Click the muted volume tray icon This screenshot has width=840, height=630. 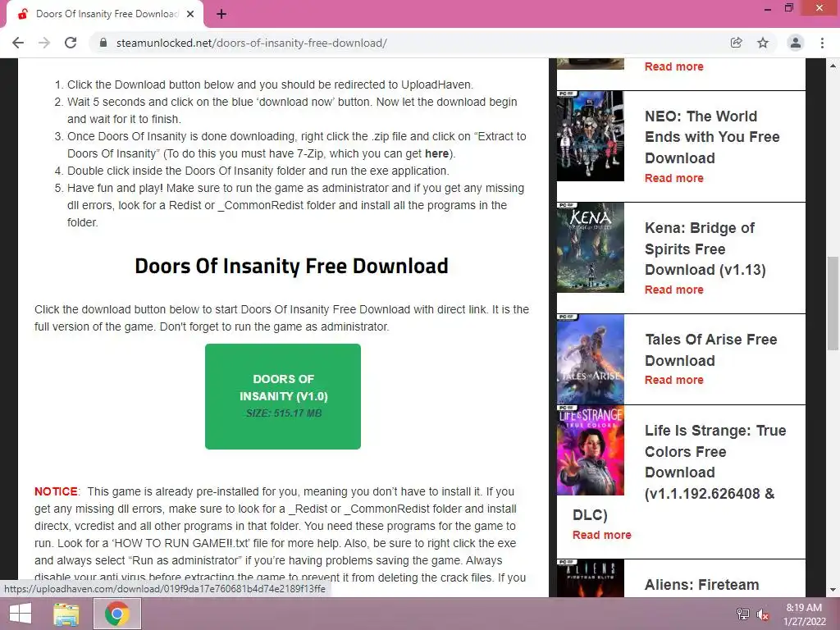click(763, 614)
